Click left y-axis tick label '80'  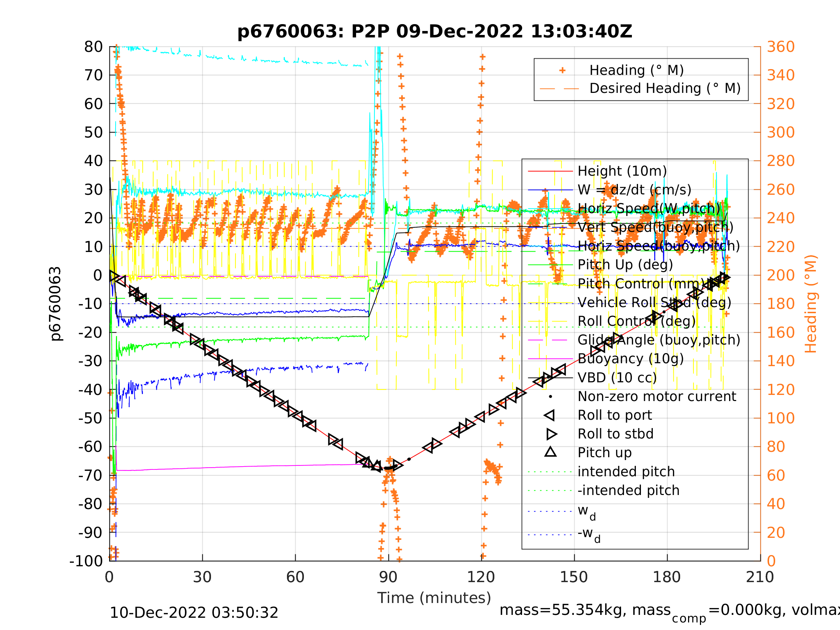(x=93, y=47)
